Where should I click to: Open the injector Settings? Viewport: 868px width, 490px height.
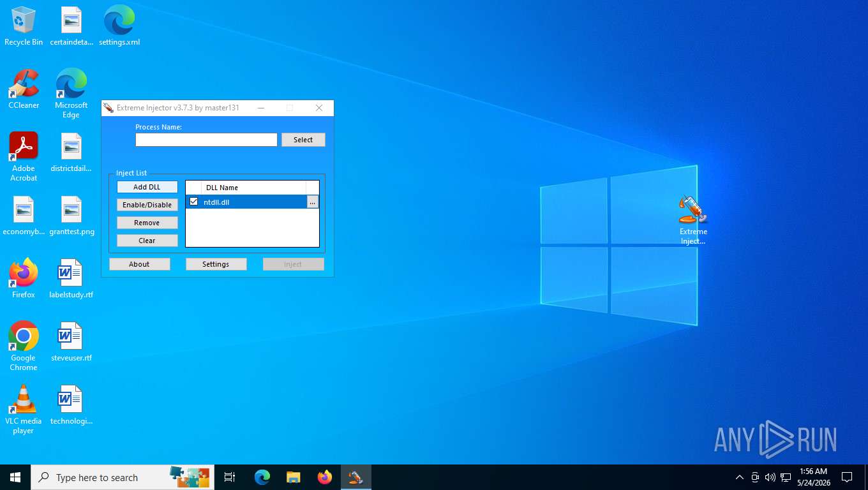tap(216, 264)
